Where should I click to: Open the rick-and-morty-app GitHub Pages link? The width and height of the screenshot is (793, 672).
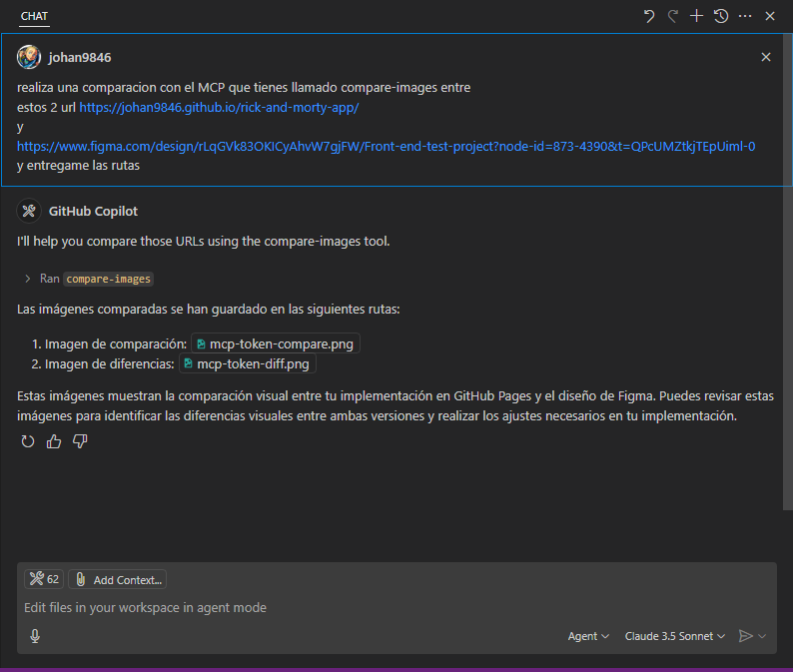pos(219,107)
